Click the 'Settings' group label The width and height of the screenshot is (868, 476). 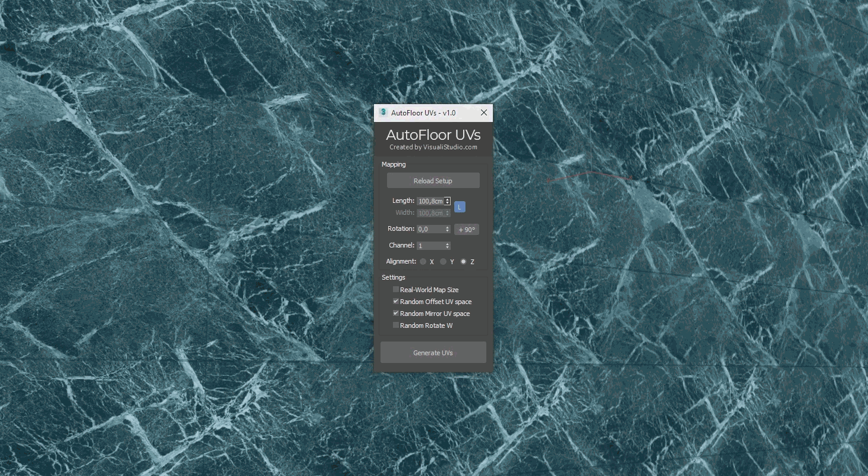(394, 277)
